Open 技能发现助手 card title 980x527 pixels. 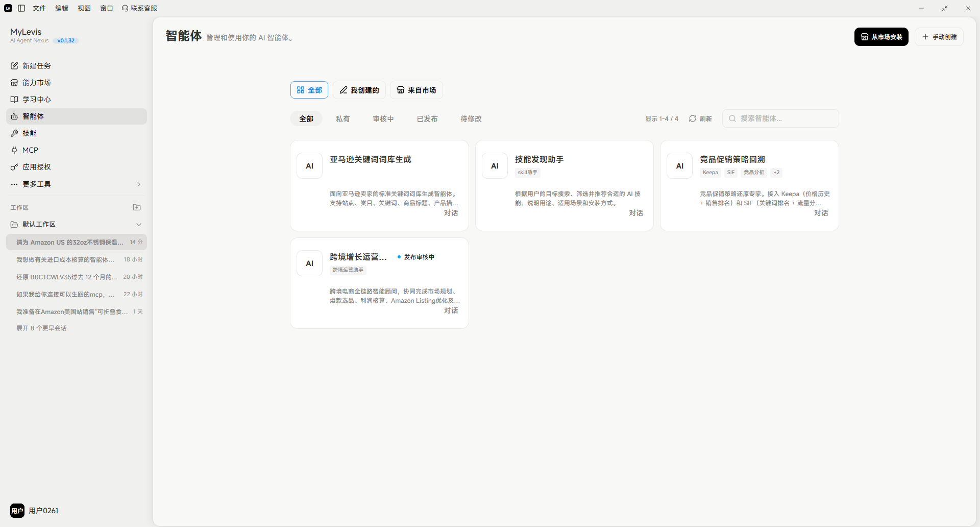[x=540, y=159]
